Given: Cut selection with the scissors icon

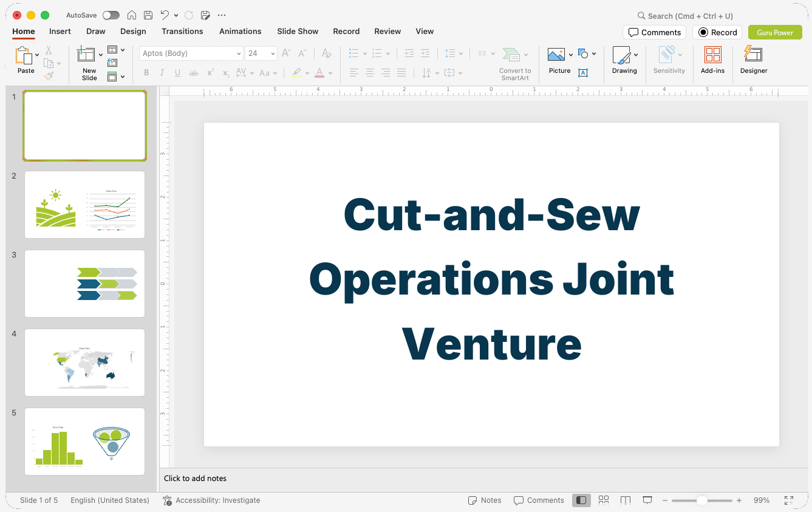Looking at the screenshot, I should coord(49,50).
